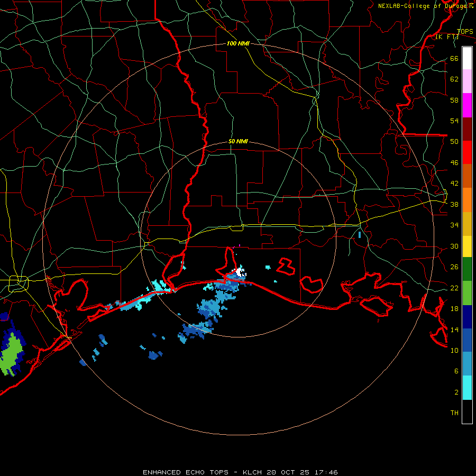Viewport: 476px width, 476px height.
Task: Click the "34" legend value
Action: (454, 225)
